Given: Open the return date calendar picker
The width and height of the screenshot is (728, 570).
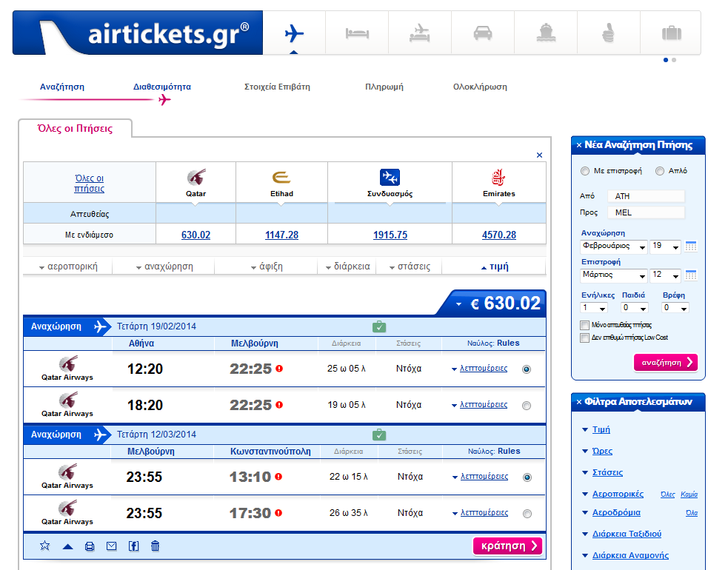Looking at the screenshot, I should coord(691,275).
